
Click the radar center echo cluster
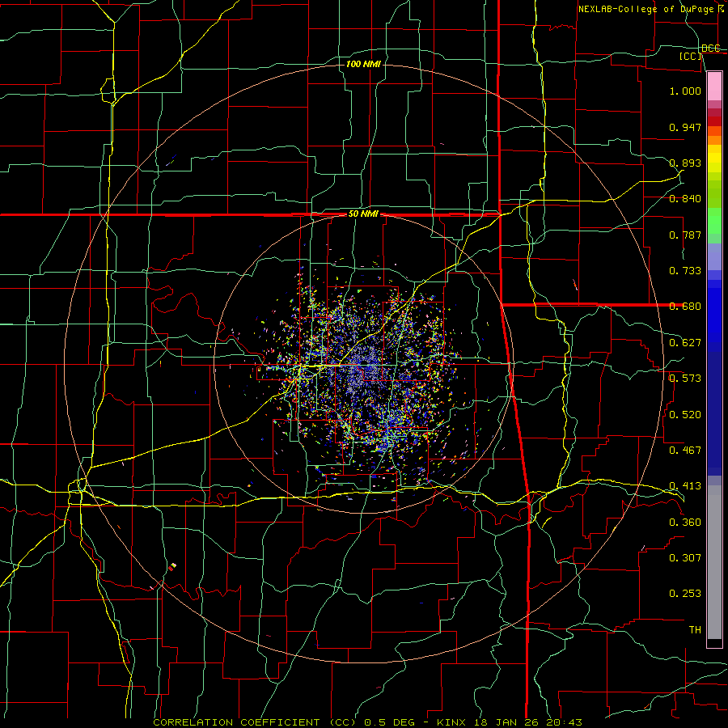365,366
